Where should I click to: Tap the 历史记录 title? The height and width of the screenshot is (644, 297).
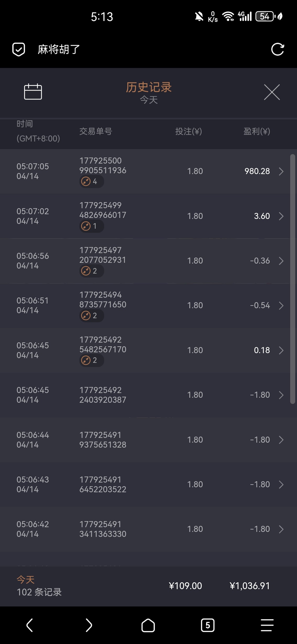coord(149,87)
